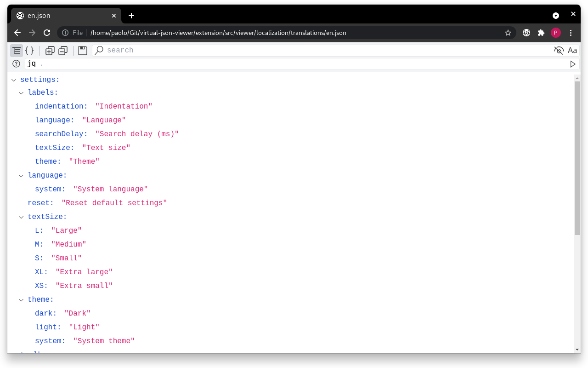Select the en.json browser tab
This screenshot has height=368, width=588.
pyautogui.click(x=64, y=15)
